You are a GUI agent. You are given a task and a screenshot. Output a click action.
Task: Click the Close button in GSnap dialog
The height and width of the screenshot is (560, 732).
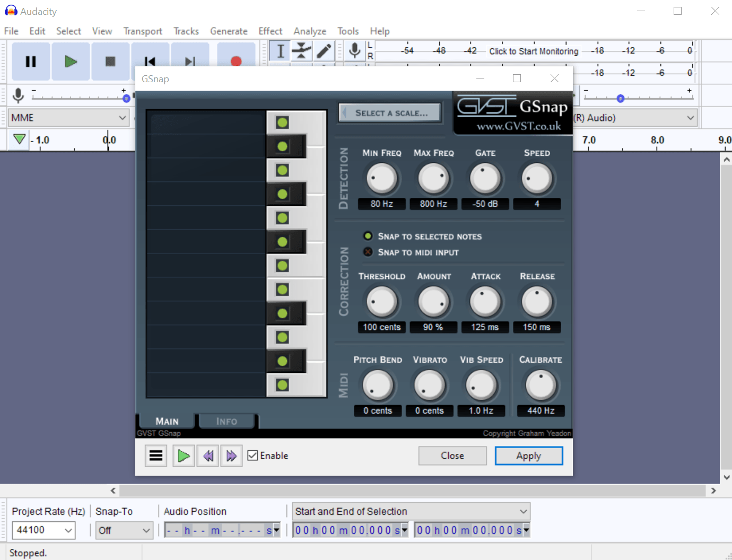click(x=452, y=456)
